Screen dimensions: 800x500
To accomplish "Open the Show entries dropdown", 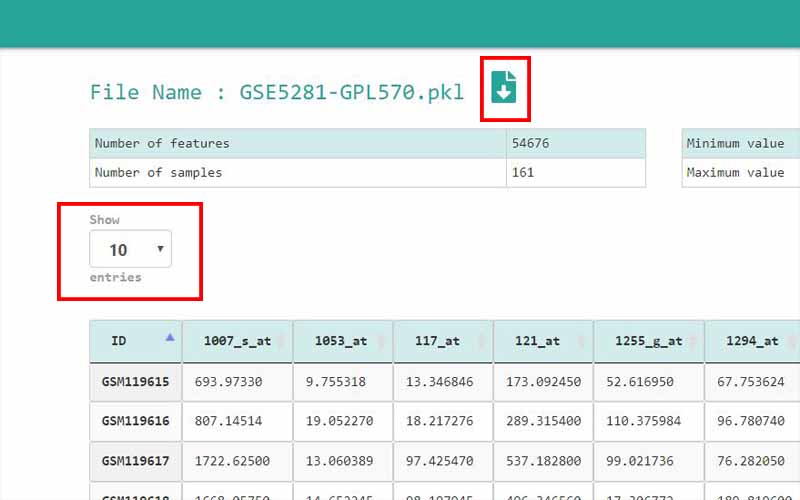I will [130, 249].
